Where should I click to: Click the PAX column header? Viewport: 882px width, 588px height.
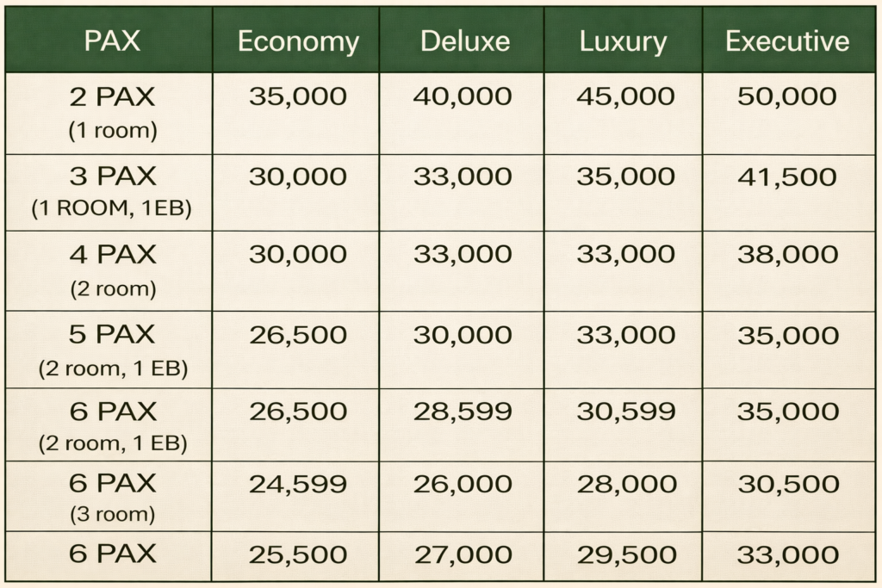(112, 41)
